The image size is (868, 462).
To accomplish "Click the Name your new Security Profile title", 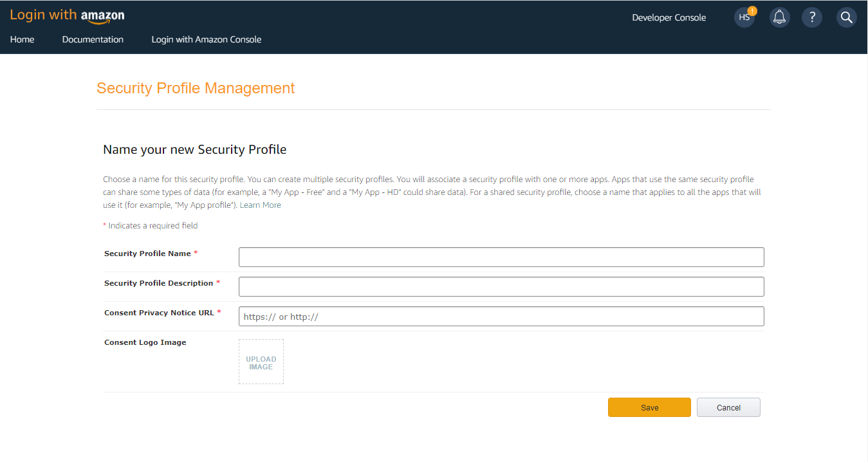I will pyautogui.click(x=194, y=150).
